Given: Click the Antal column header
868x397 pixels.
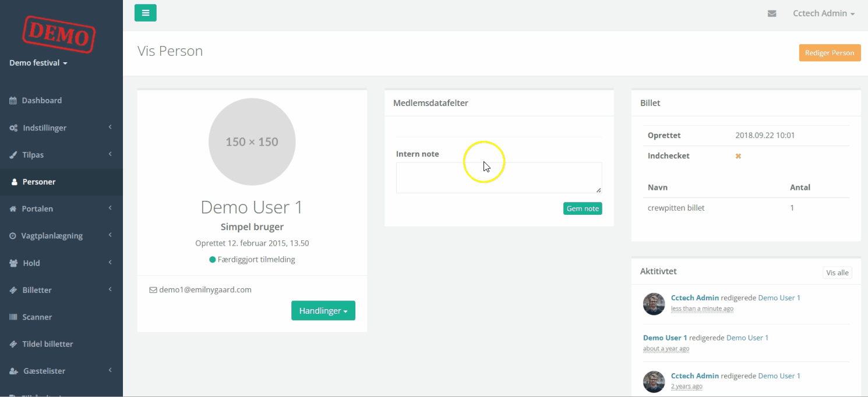Looking at the screenshot, I should [800, 187].
